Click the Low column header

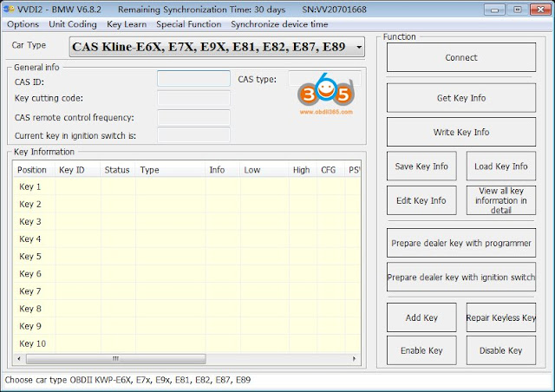click(x=264, y=170)
